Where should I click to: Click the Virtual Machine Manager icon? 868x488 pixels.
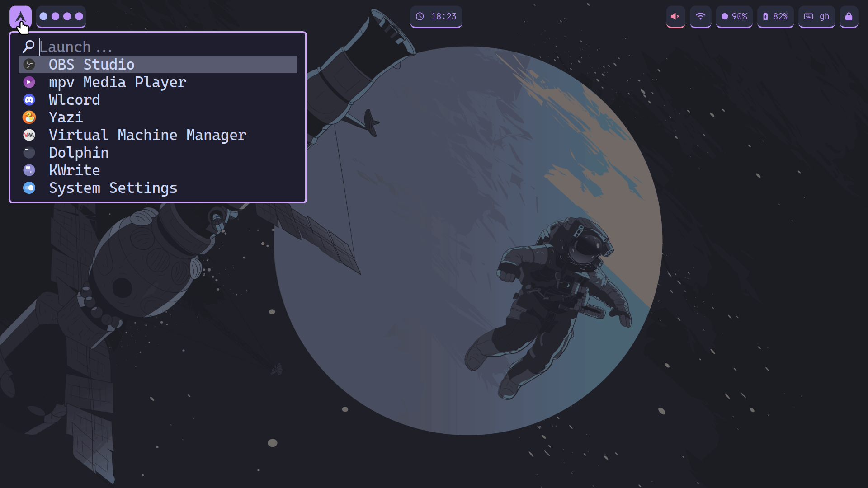[29, 135]
